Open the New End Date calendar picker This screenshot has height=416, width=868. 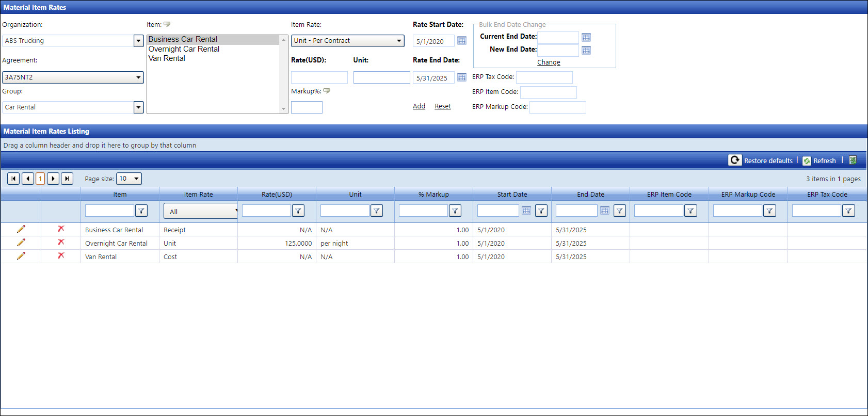point(586,51)
